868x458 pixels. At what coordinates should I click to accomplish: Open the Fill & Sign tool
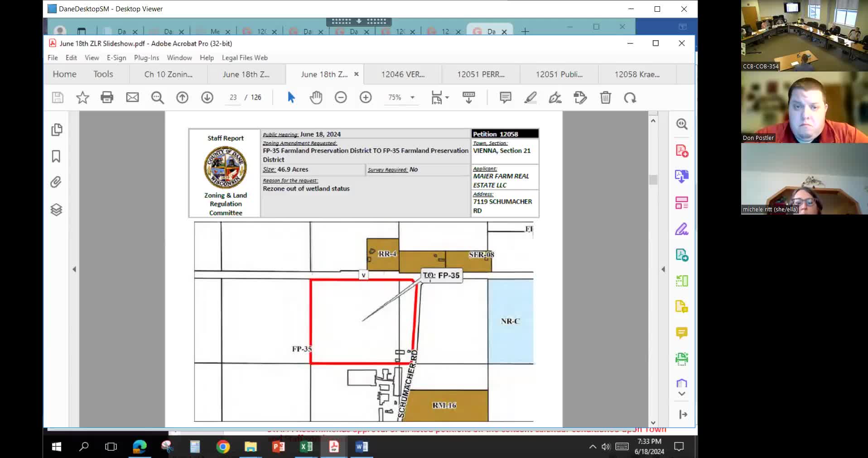coord(682,229)
